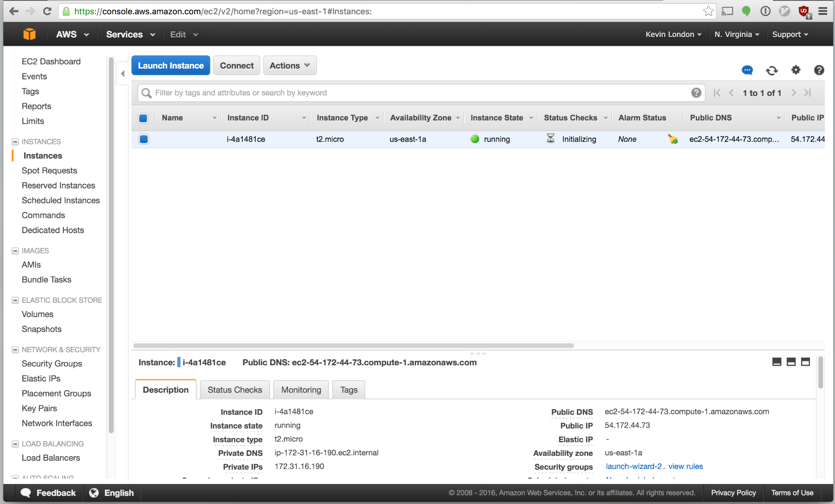The width and height of the screenshot is (835, 504).
Task: Expand the N. Virginia region dropdown
Action: [737, 34]
